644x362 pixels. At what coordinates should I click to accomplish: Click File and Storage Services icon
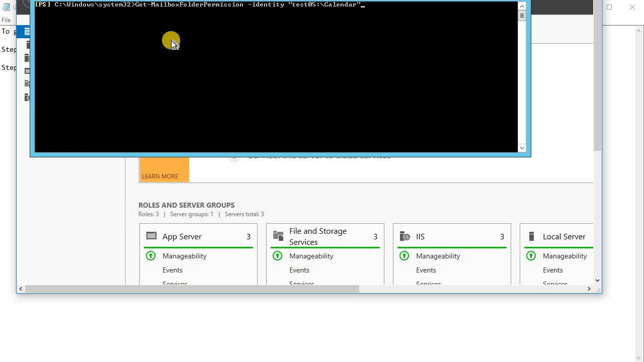pyautogui.click(x=278, y=236)
